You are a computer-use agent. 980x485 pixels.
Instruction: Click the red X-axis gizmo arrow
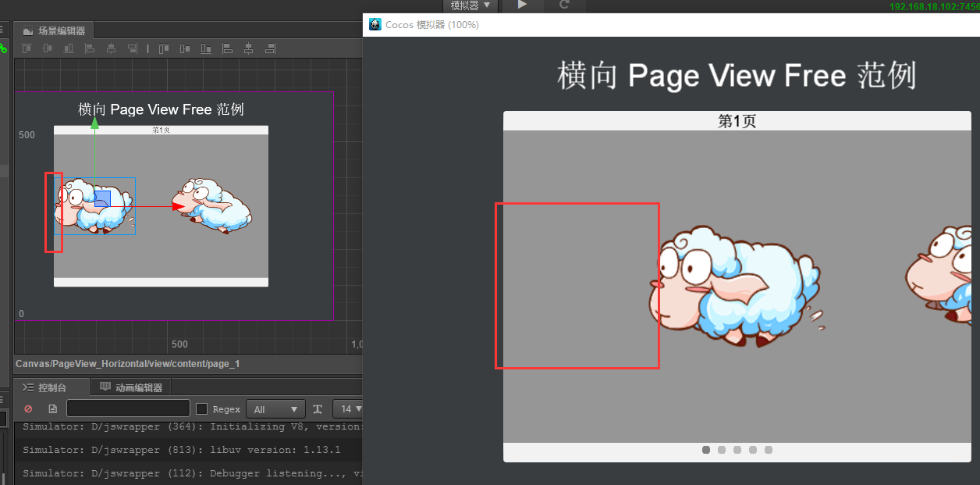click(179, 206)
